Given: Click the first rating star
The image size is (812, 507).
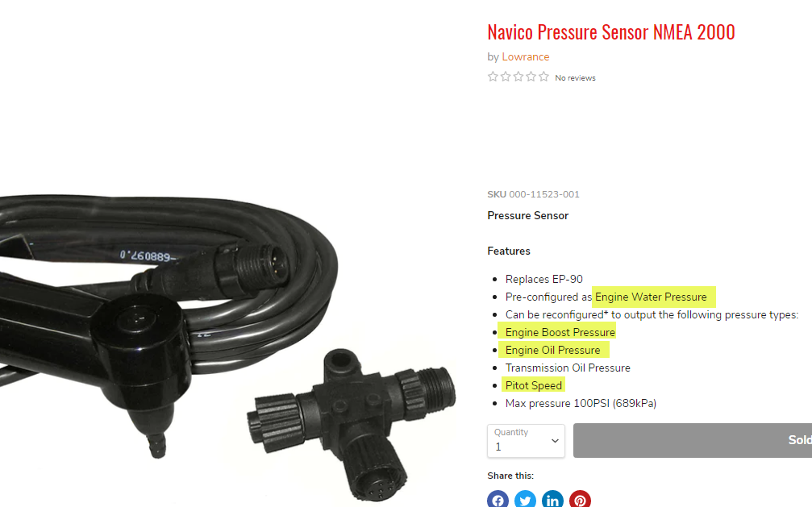Looking at the screenshot, I should 493,77.
